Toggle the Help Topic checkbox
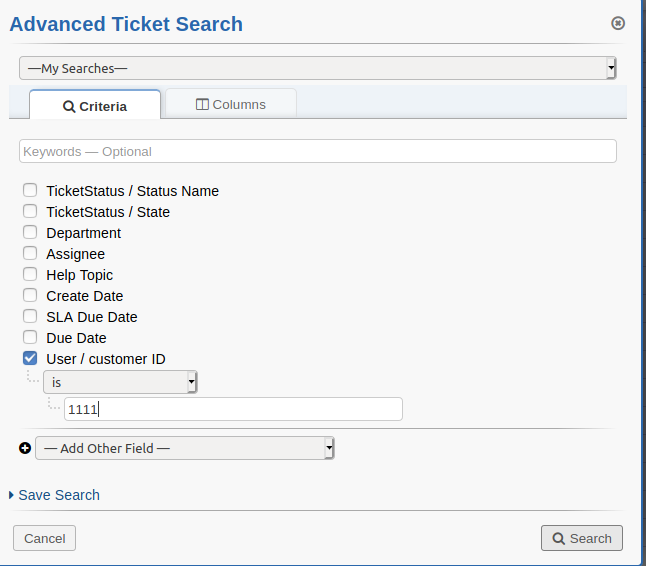The height and width of the screenshot is (566, 646). pyautogui.click(x=30, y=274)
